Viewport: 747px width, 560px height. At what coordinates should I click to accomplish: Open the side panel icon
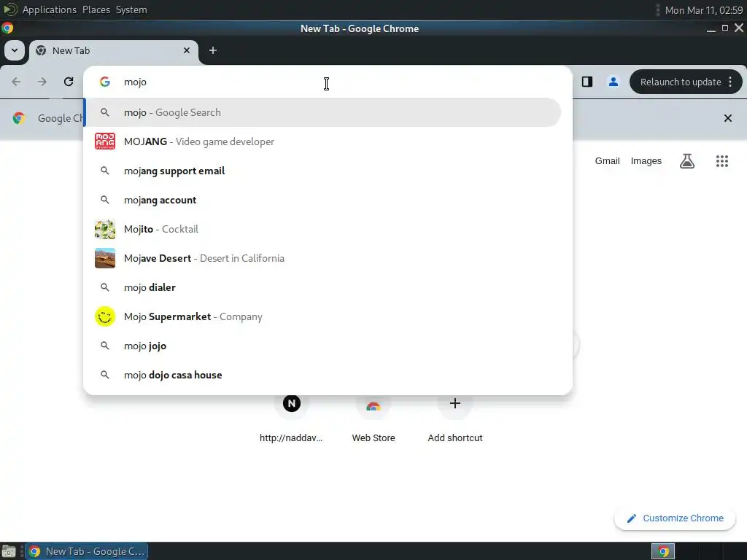tap(587, 82)
